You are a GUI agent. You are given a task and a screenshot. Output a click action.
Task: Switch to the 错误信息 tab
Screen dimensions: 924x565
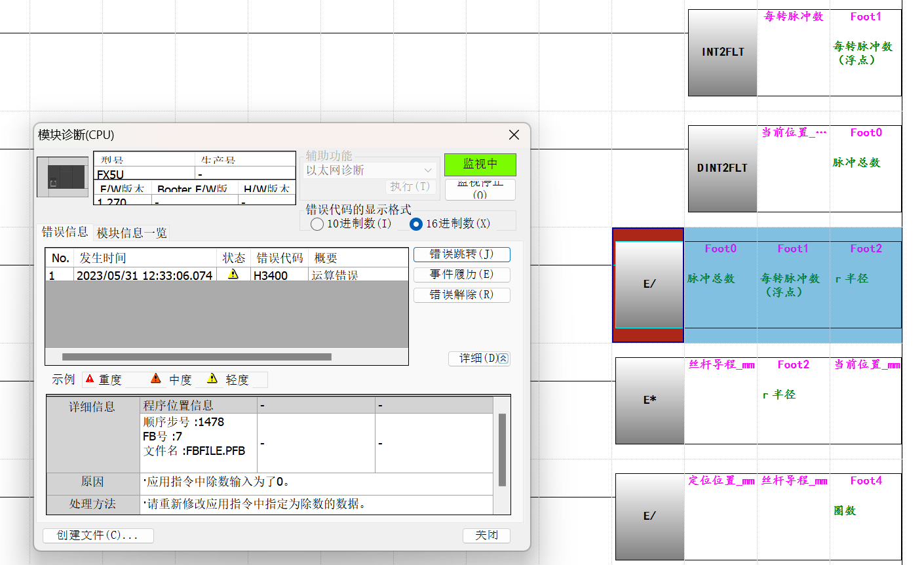(x=65, y=232)
